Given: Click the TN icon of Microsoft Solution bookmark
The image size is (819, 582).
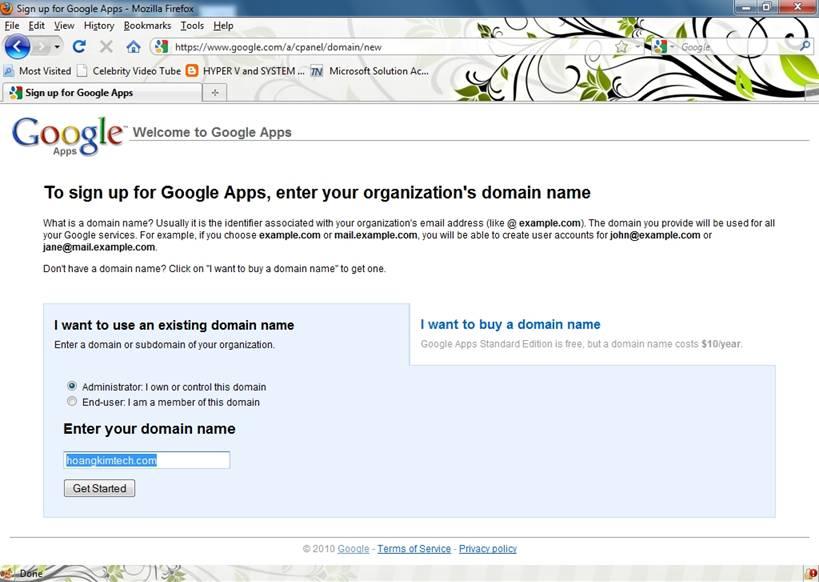Looking at the screenshot, I should pos(317,71).
